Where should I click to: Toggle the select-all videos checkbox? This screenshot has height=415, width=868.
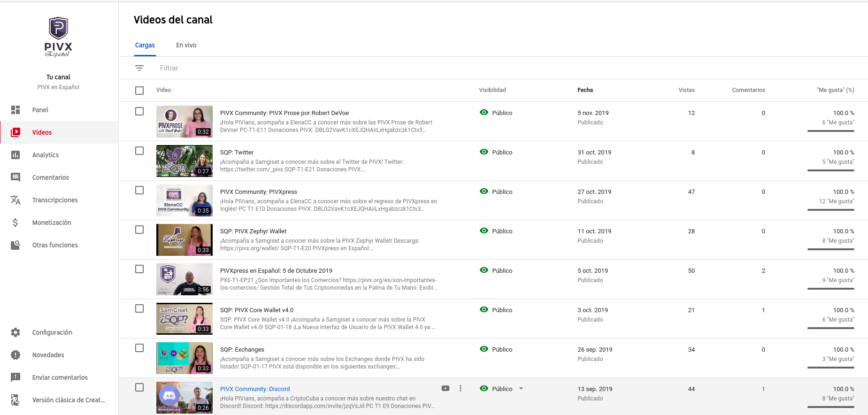(139, 91)
